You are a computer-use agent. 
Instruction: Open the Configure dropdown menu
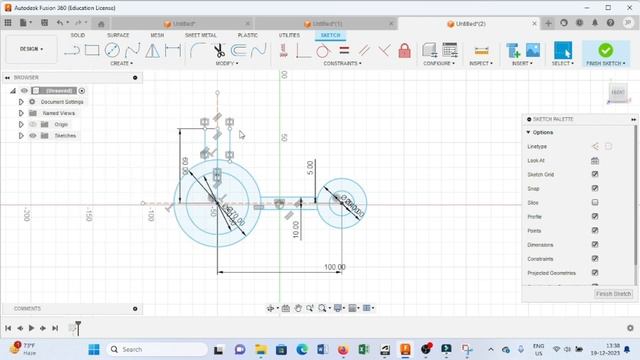(x=439, y=63)
